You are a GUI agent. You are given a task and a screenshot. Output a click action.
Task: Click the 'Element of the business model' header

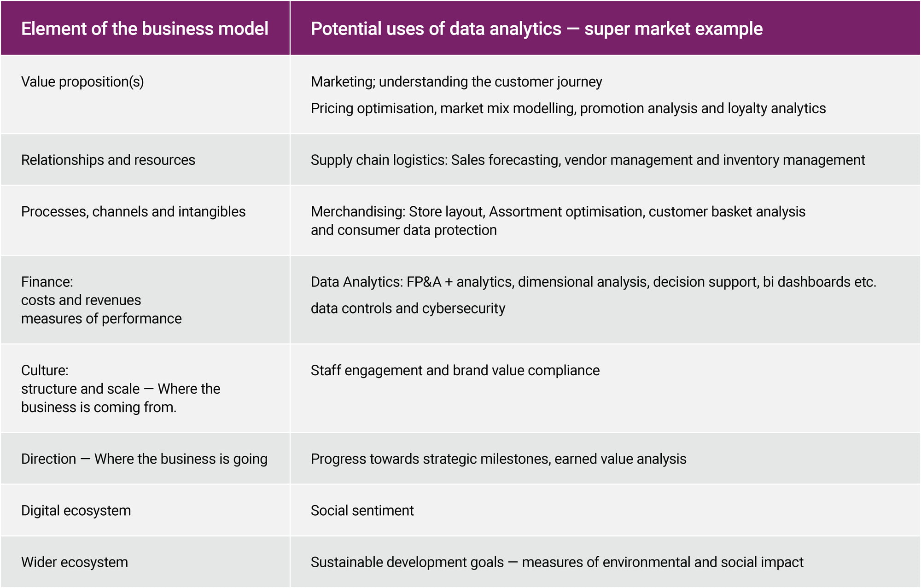click(x=145, y=29)
